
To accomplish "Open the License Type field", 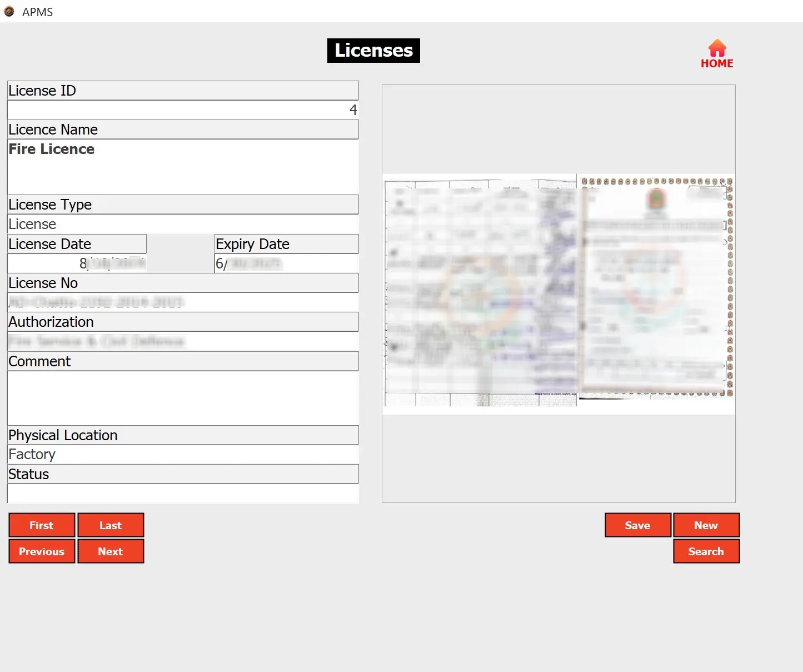I will click(182, 224).
